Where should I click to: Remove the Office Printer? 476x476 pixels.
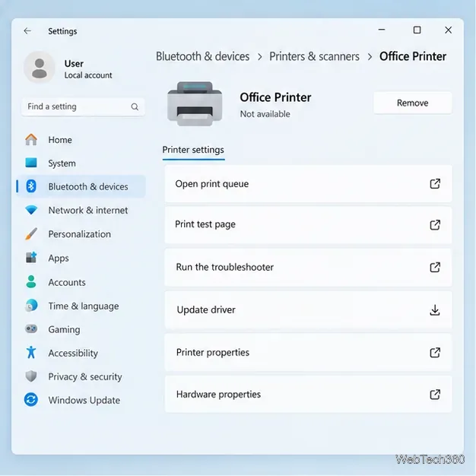[412, 103]
